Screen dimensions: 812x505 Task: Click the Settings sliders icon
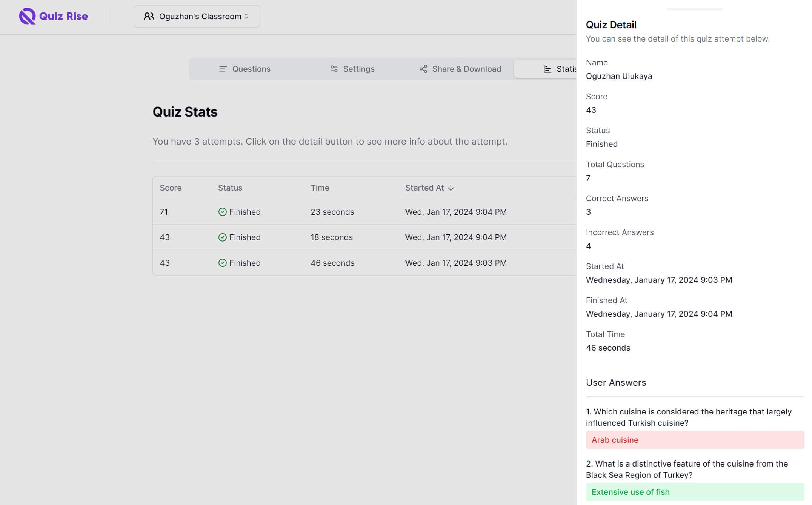coord(334,69)
